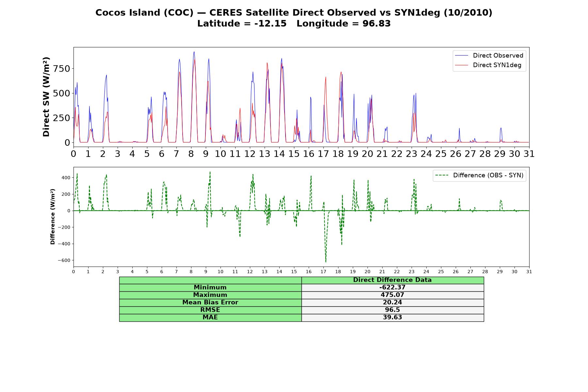Image resolution: width=588 pixels, height=392 pixels.
Task: Click the green dashed legend line sample
Action: (x=442, y=175)
